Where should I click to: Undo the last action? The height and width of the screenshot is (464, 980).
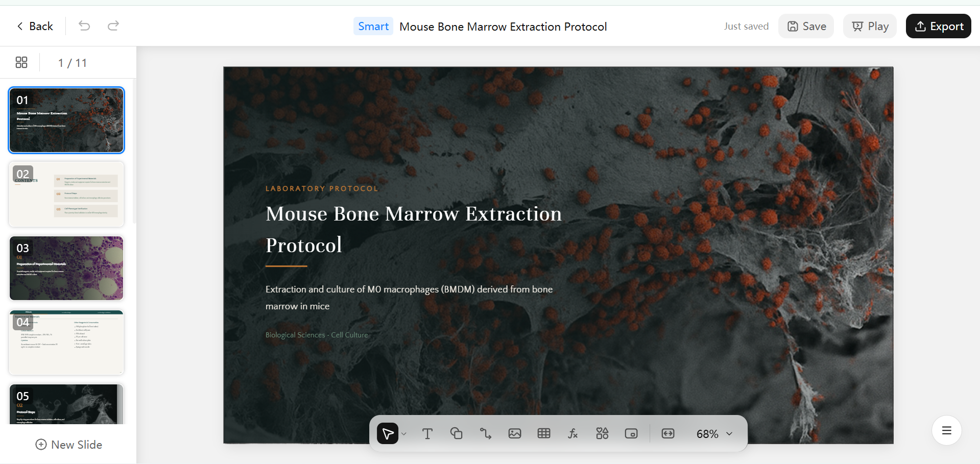84,26
